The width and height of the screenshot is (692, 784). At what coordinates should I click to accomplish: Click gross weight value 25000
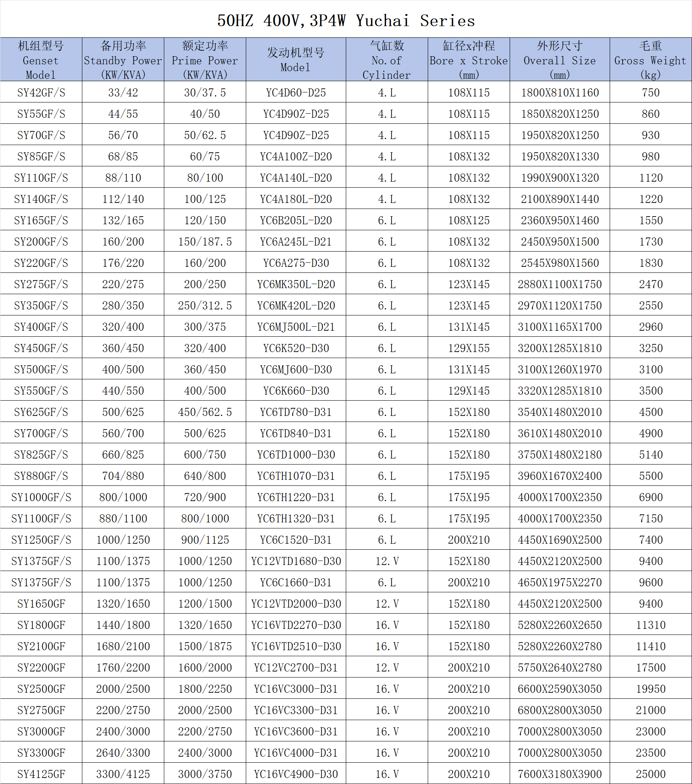650,774
